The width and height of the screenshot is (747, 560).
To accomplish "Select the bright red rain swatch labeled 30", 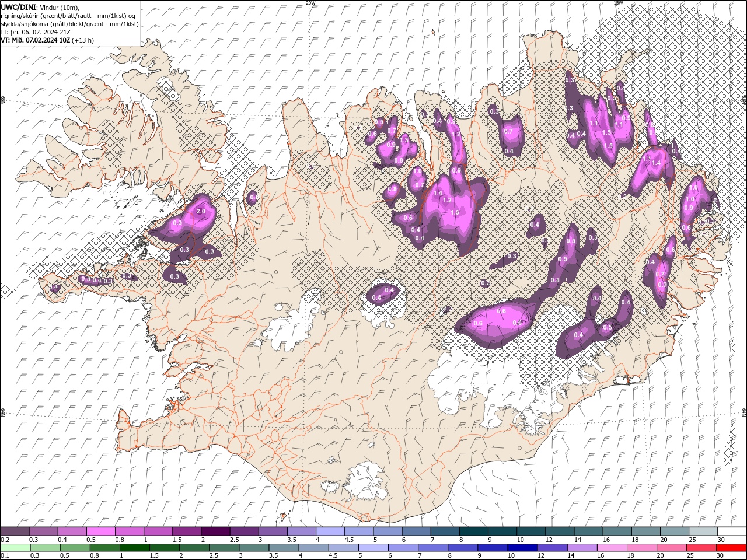I will pyautogui.click(x=731, y=547).
